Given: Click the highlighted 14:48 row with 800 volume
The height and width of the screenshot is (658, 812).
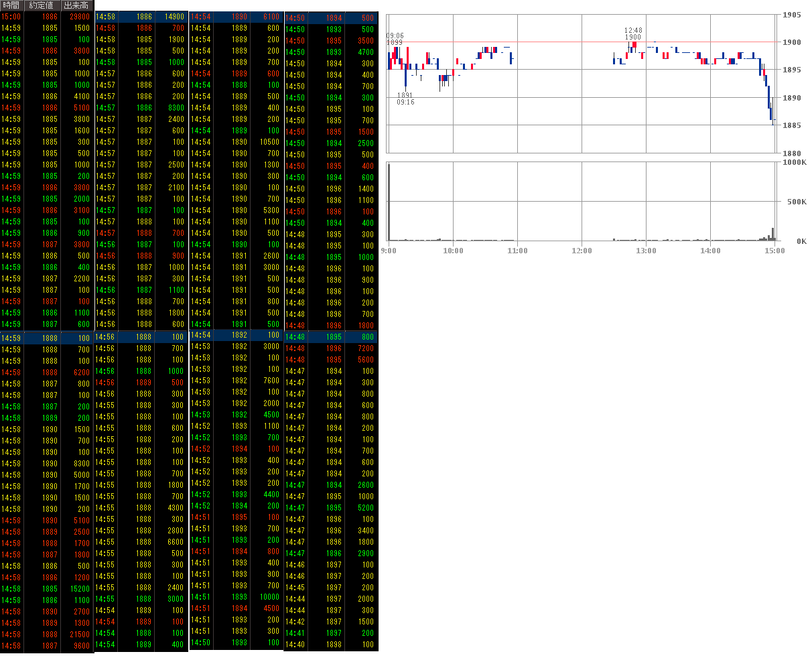Looking at the screenshot, I should [331, 337].
